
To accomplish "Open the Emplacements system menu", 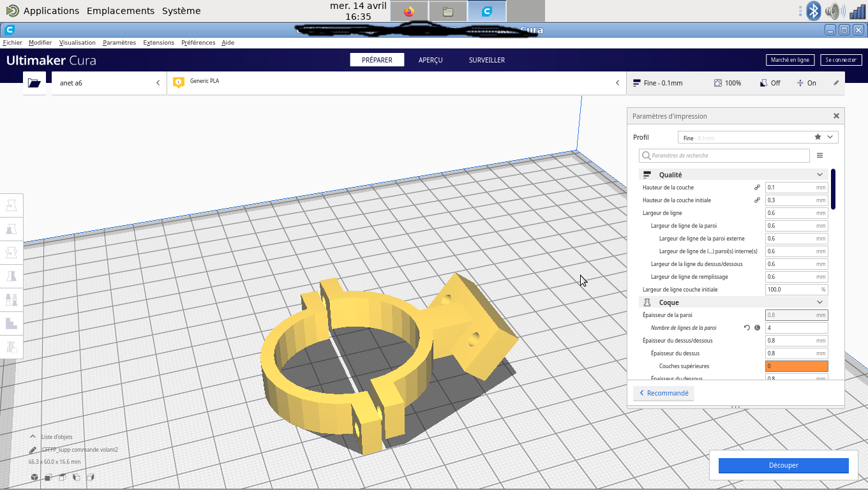I will click(121, 11).
